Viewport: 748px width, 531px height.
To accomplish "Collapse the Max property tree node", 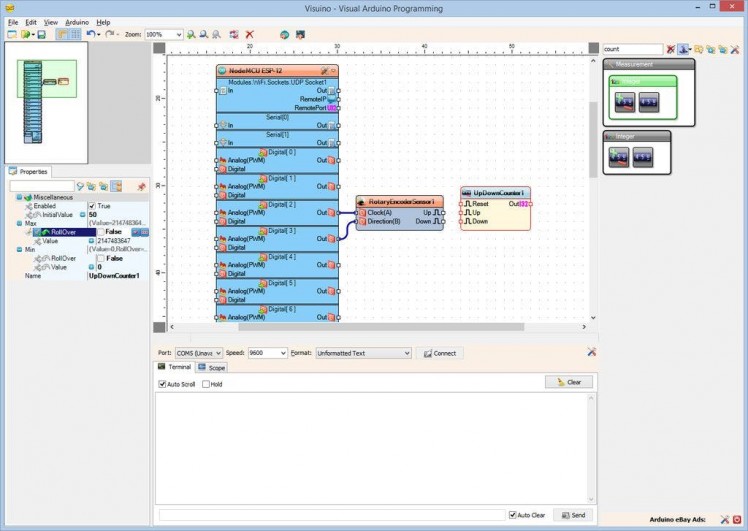I will (20, 223).
